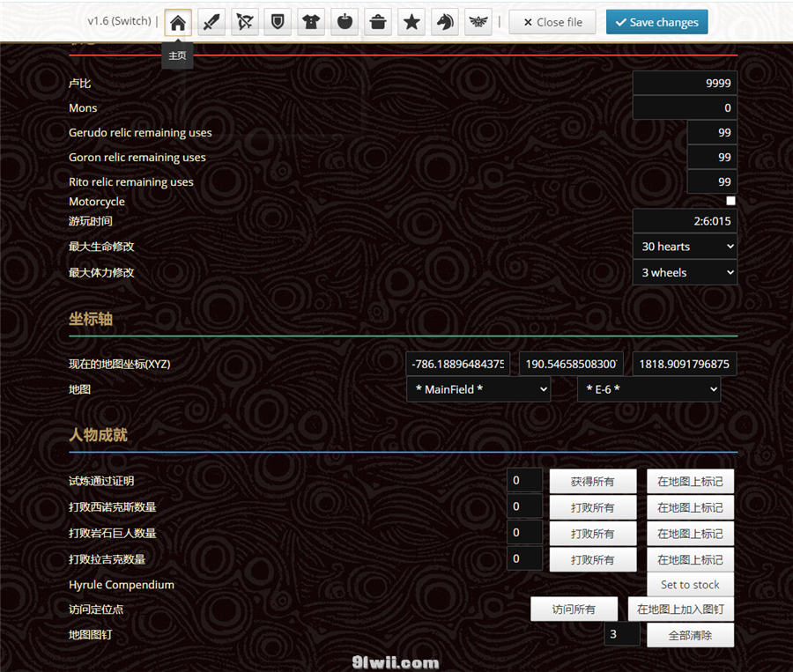Click 在地图上标记 for 西诺克斯
The height and width of the screenshot is (672, 793).
(x=690, y=507)
